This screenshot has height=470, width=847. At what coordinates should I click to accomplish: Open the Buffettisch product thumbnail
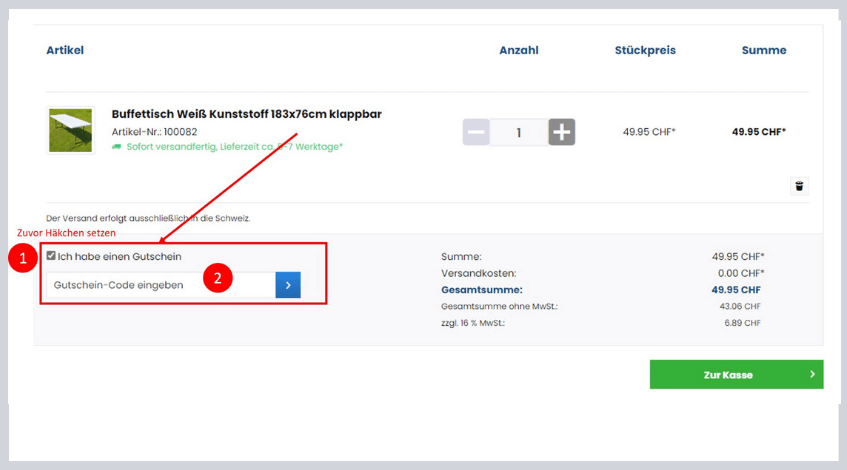click(x=70, y=130)
